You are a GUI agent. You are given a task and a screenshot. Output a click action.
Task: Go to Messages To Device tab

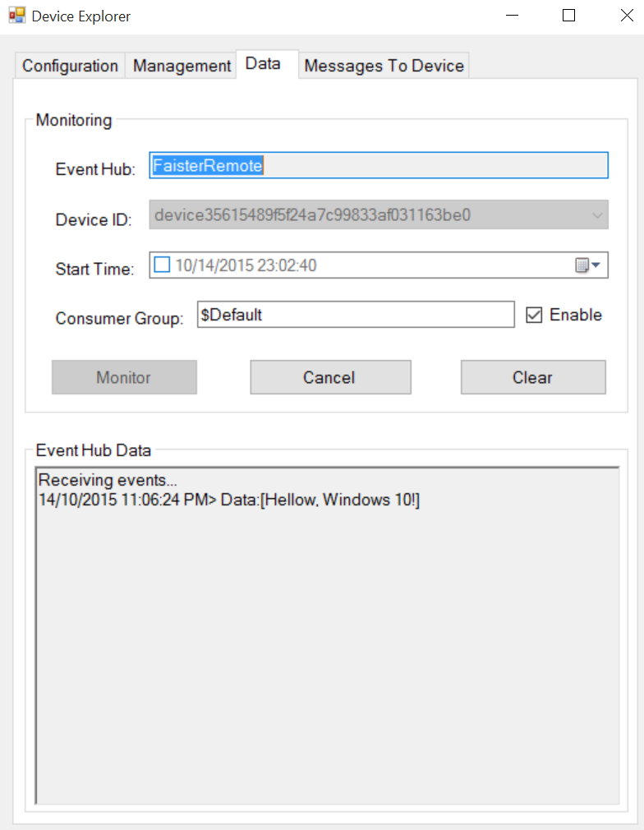(384, 66)
